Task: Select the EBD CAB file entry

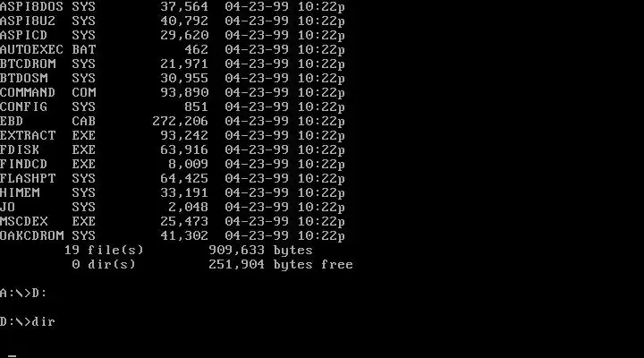Action: coord(173,121)
